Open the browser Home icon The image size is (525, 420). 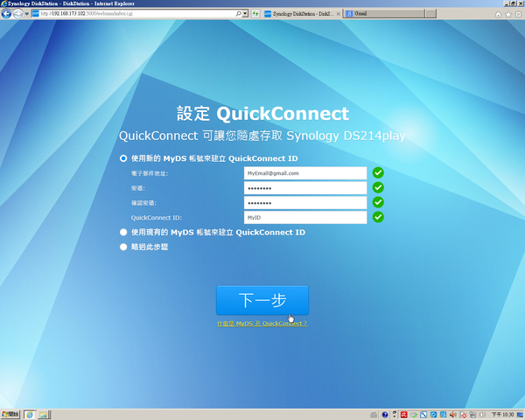[x=498, y=14]
